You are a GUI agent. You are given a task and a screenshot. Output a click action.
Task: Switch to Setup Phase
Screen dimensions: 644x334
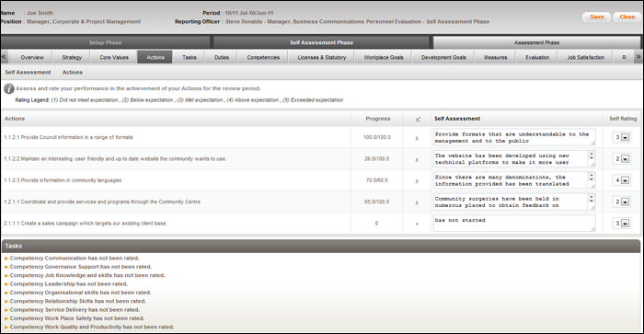point(105,42)
